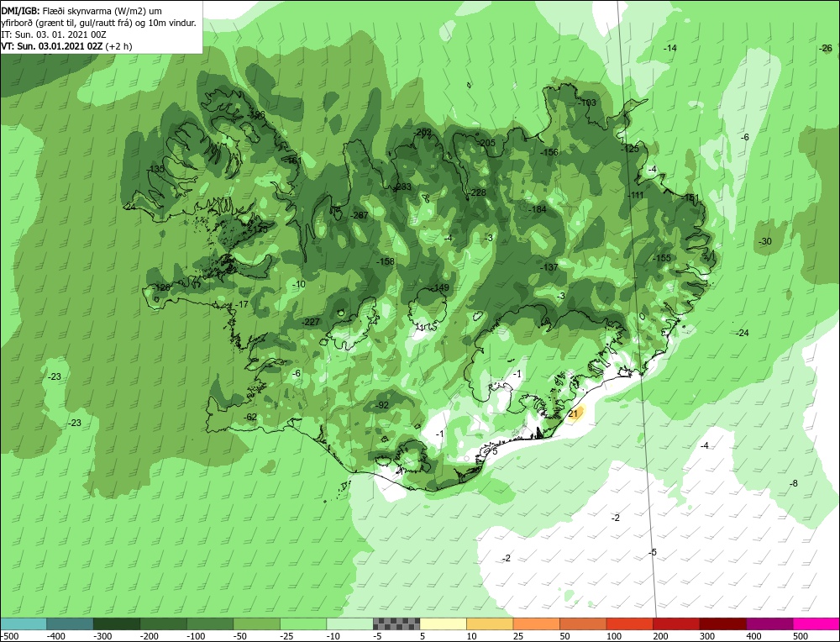Click the map value -228
This screenshot has height=642, width=840.
tap(477, 193)
